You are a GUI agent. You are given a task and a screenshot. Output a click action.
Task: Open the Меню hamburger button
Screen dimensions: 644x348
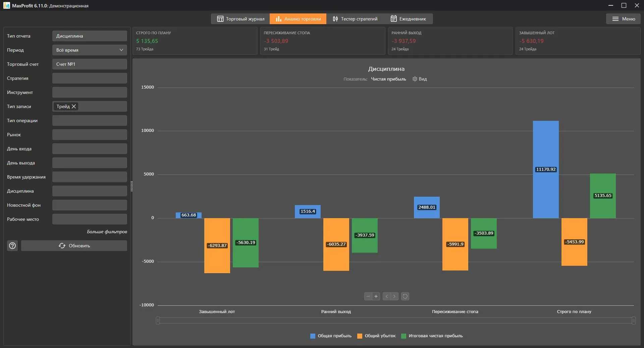pos(623,19)
